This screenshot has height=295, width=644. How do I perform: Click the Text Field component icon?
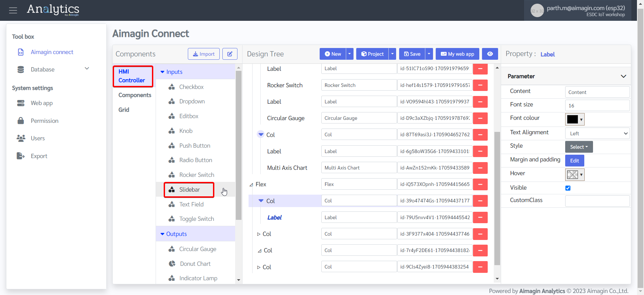(x=172, y=204)
